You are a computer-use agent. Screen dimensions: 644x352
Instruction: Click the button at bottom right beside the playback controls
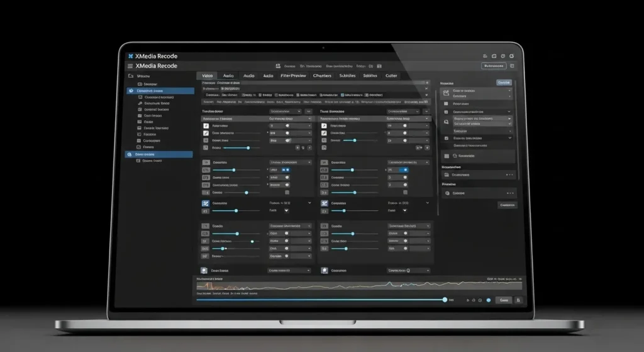(x=503, y=300)
